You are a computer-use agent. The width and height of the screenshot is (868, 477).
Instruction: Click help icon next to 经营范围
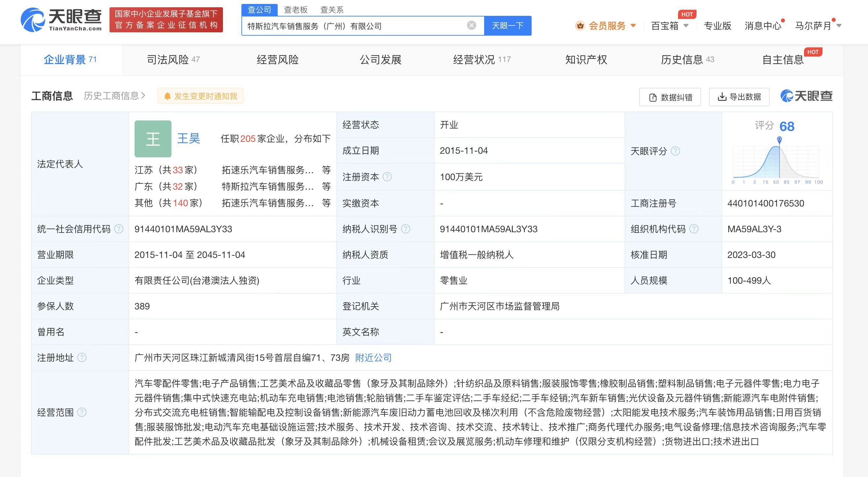click(82, 412)
